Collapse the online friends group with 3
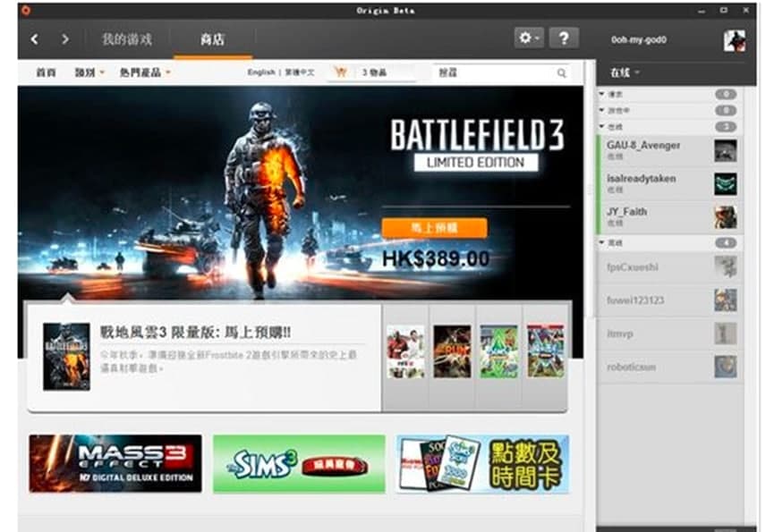The image size is (774, 532). click(x=603, y=127)
